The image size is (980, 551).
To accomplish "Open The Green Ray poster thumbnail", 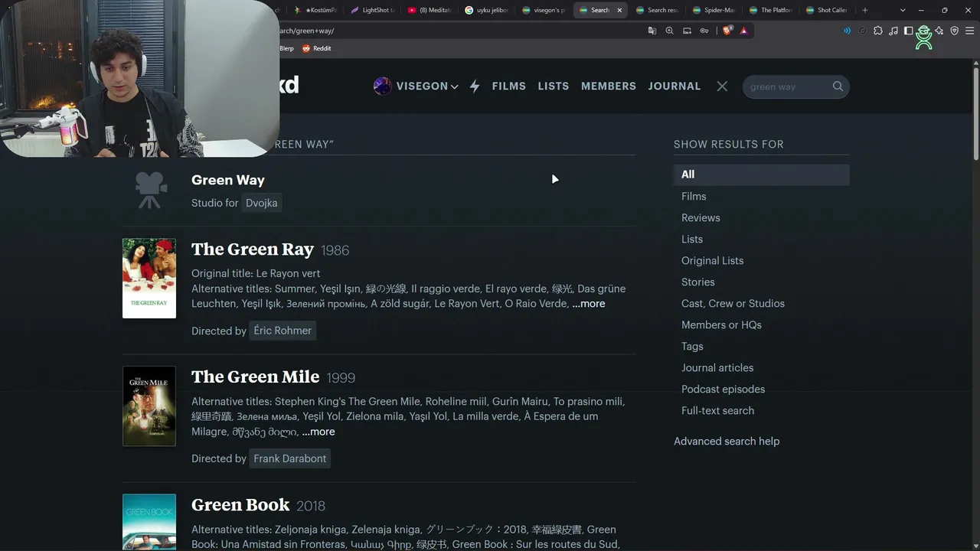I will pos(149,279).
